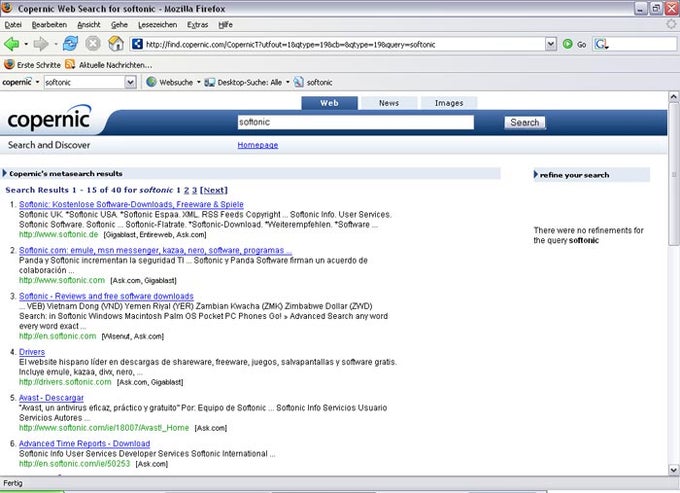
Task: Switch to the Images tab
Action: [449, 103]
